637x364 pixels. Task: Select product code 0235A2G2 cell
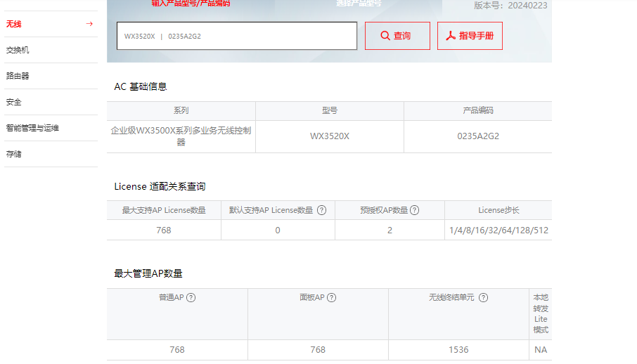[x=478, y=136]
